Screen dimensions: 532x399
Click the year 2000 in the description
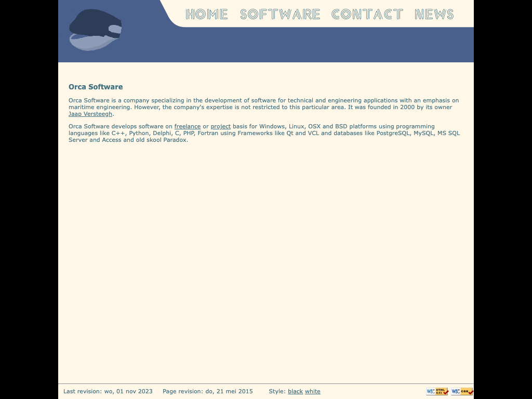coord(407,107)
